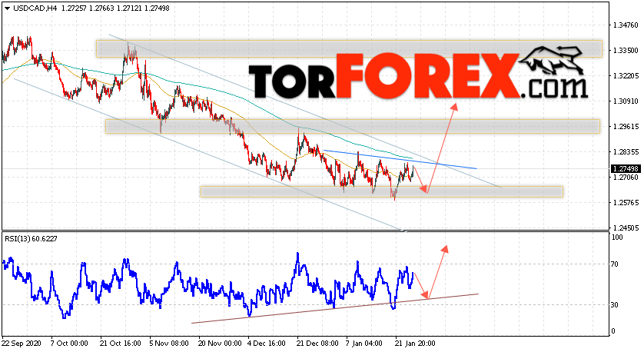Click the 7 Jan 04:00 time label
This screenshot has width=644, height=352.
click(364, 343)
